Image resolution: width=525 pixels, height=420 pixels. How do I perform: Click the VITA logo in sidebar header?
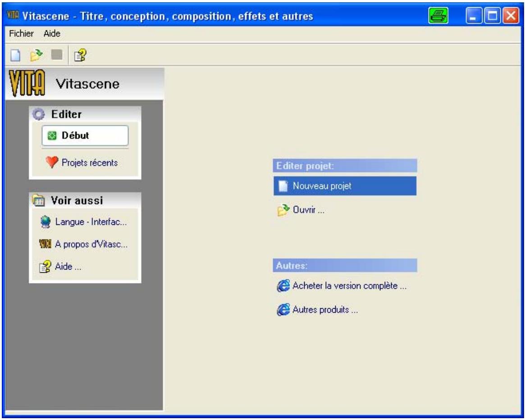27,83
